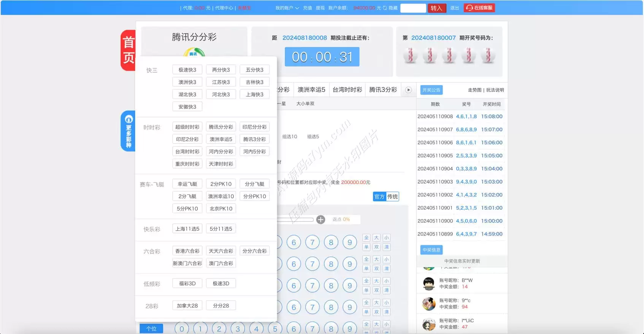Choose 香港六合彩 lottery
Viewport: 644px width, 334px height.
pyautogui.click(x=187, y=251)
